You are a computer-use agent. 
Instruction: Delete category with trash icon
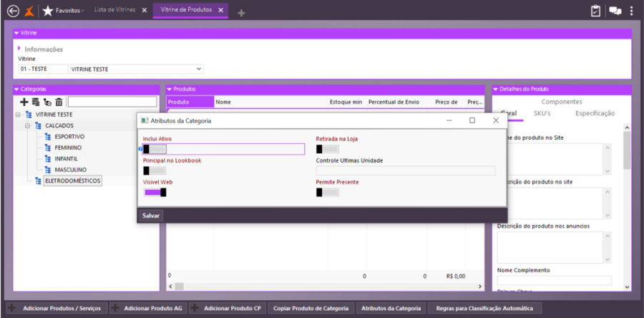pyautogui.click(x=59, y=102)
